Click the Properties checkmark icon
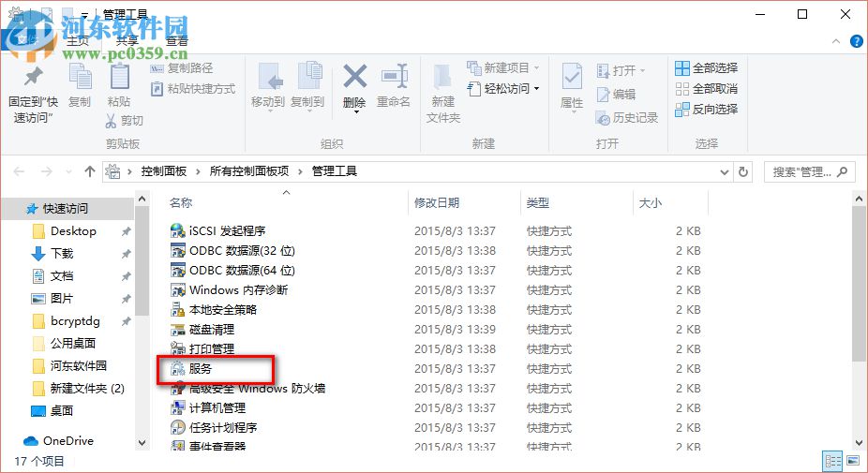Screen dimensions: 868x473 pyautogui.click(x=572, y=77)
